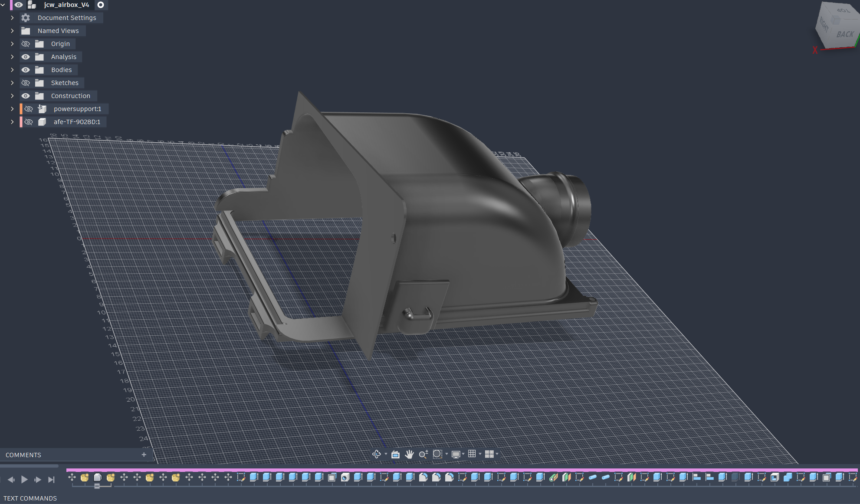Click the Sketches folder icon
Viewport: 860px width, 504px height.
pyautogui.click(x=39, y=83)
